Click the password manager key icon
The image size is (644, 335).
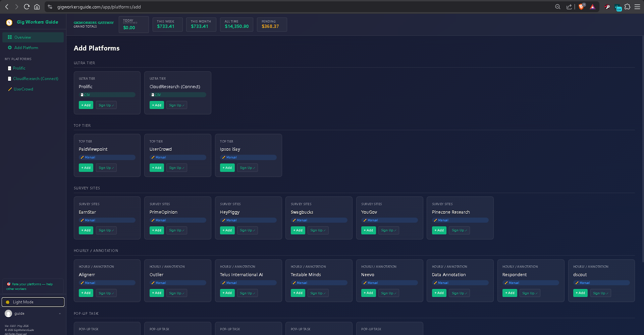607,7
